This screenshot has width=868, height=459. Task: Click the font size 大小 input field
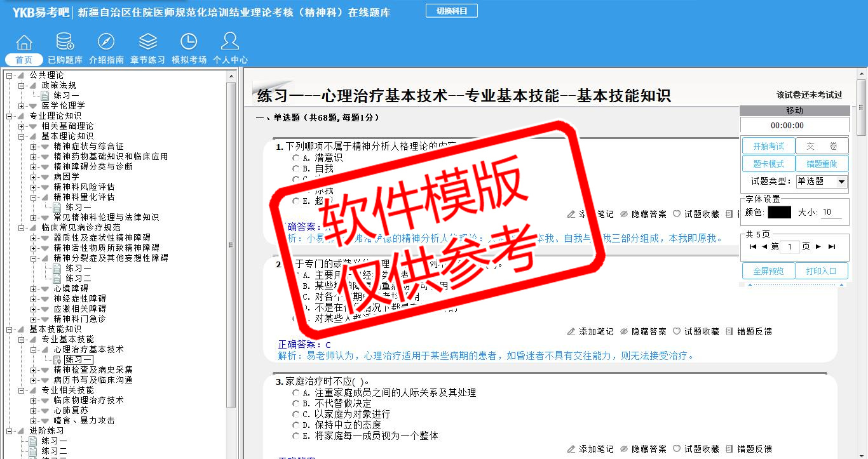[831, 212]
